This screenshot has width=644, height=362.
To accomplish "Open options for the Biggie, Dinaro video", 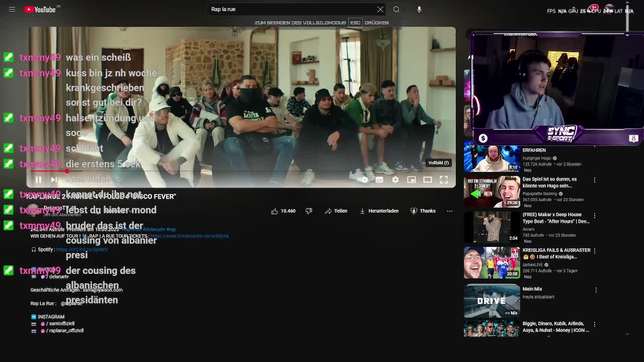I will pyautogui.click(x=595, y=325).
